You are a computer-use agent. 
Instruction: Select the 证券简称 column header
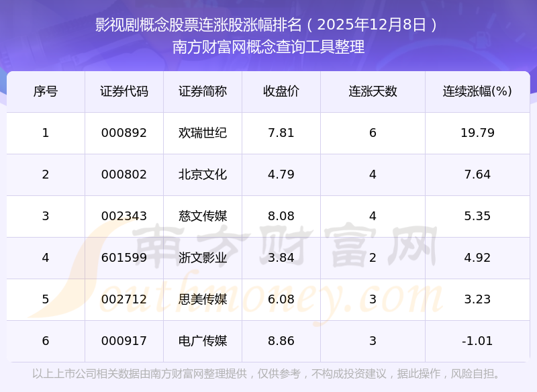[x=203, y=91]
